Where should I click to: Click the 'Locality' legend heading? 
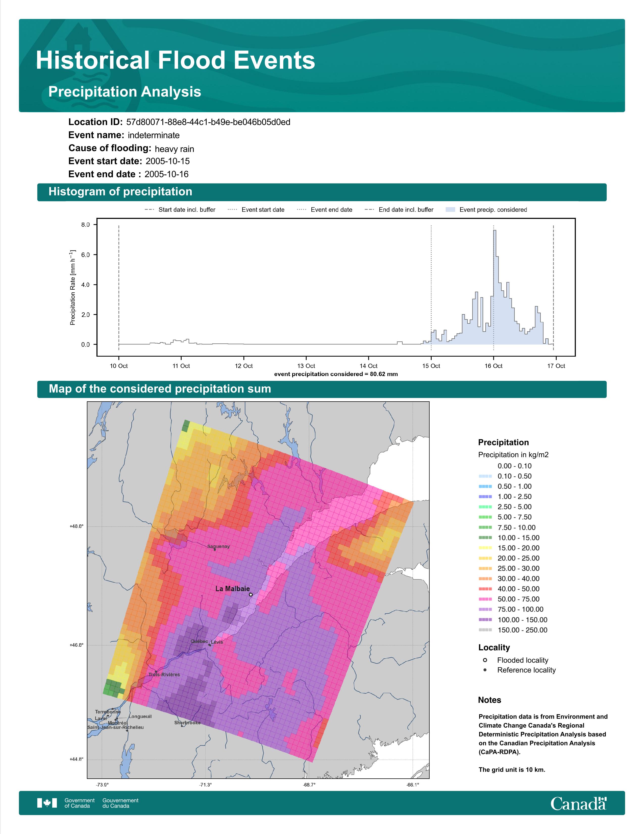tap(494, 648)
